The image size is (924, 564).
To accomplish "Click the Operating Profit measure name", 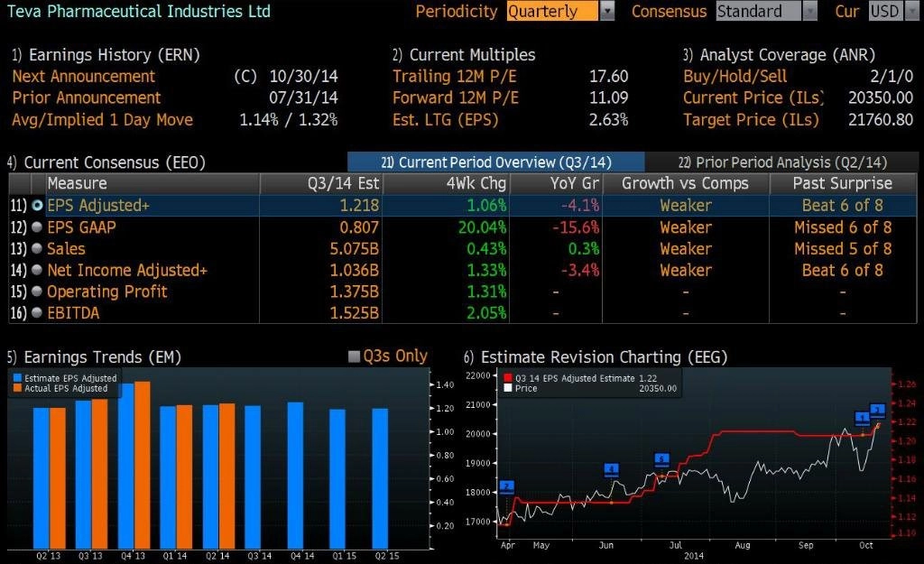I will point(107,291).
